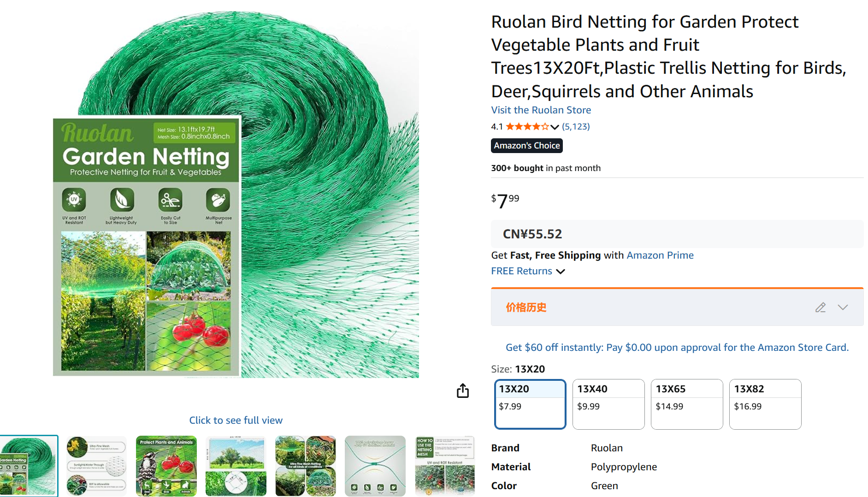Click the star rating icons

tap(527, 127)
